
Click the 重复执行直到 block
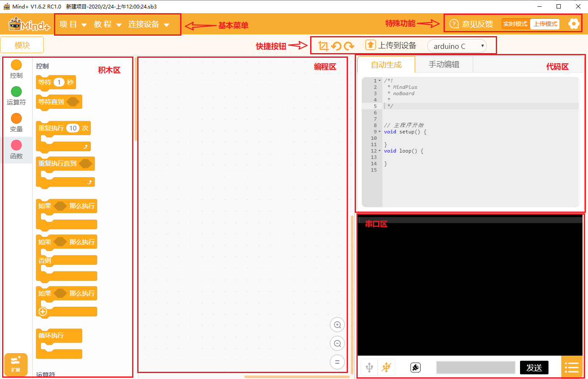pyautogui.click(x=65, y=172)
